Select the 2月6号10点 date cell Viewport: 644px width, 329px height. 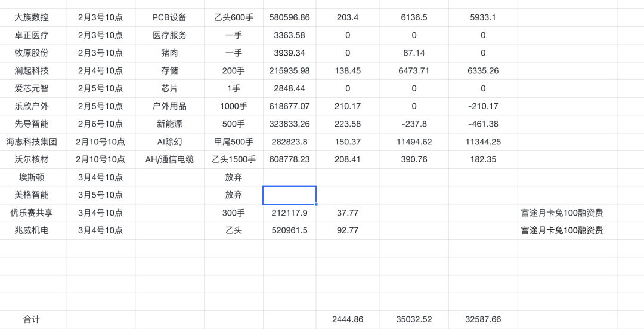tap(101, 124)
